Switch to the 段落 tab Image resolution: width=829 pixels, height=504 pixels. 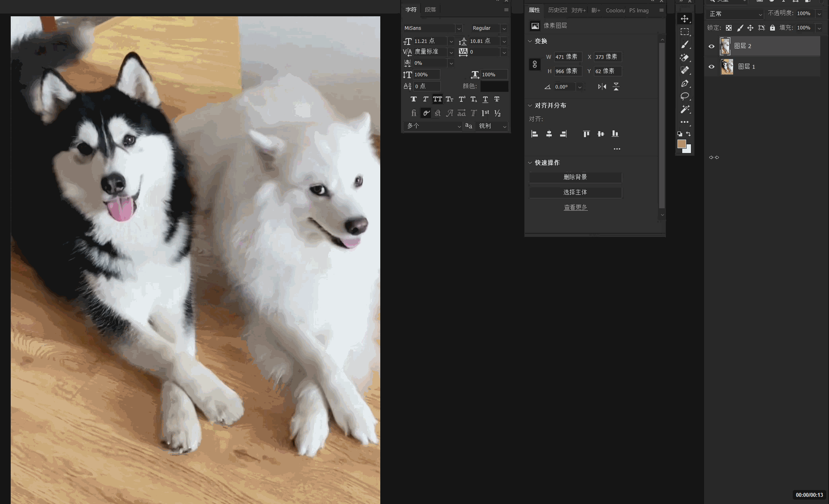[x=430, y=10]
